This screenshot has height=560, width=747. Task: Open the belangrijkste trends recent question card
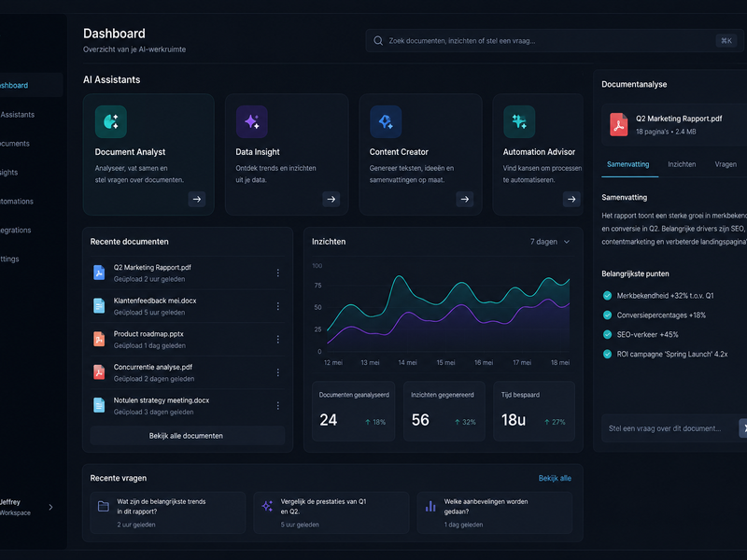(x=168, y=512)
